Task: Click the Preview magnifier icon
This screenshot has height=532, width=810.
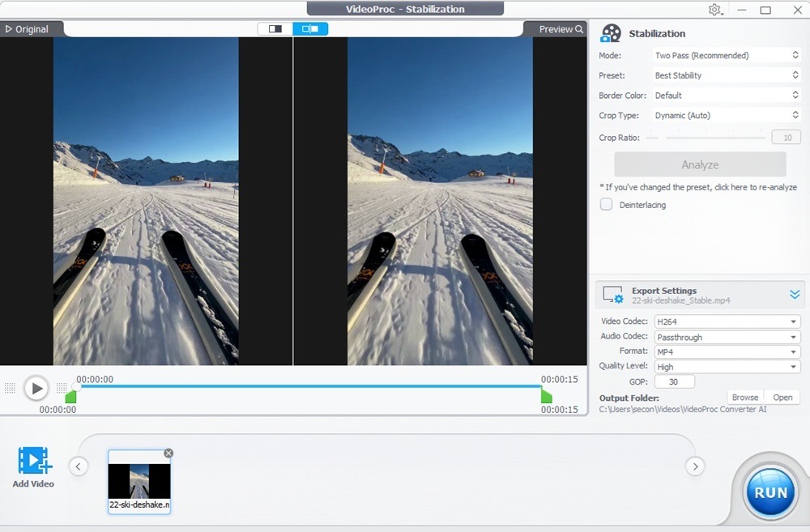Action: tap(579, 28)
